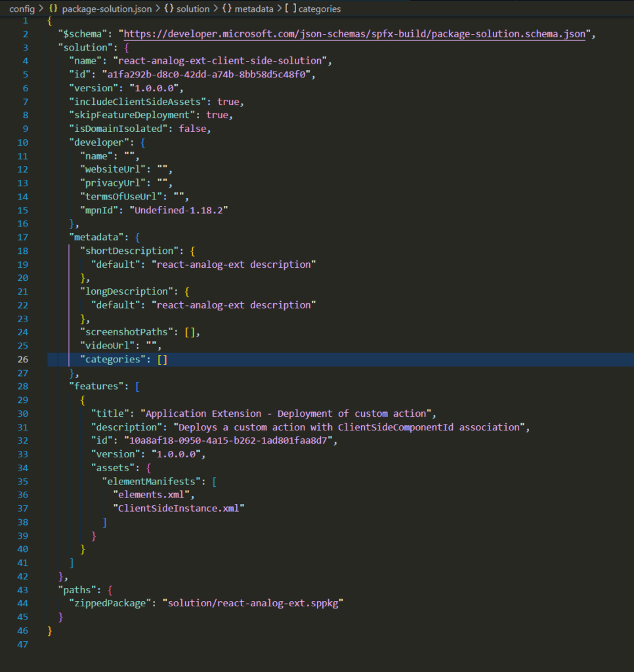Select the categories breadcrumb item

[x=320, y=9]
